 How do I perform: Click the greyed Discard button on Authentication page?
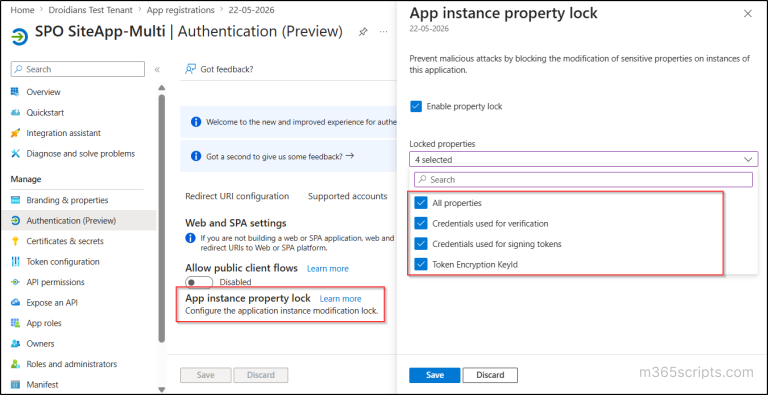click(261, 375)
